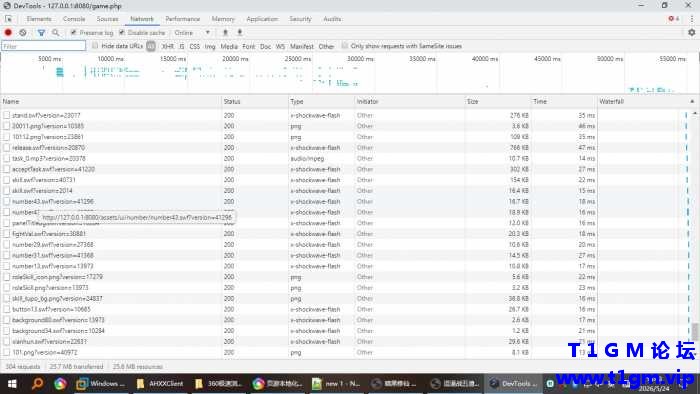Import HAR file upload arrow icon

225,32
